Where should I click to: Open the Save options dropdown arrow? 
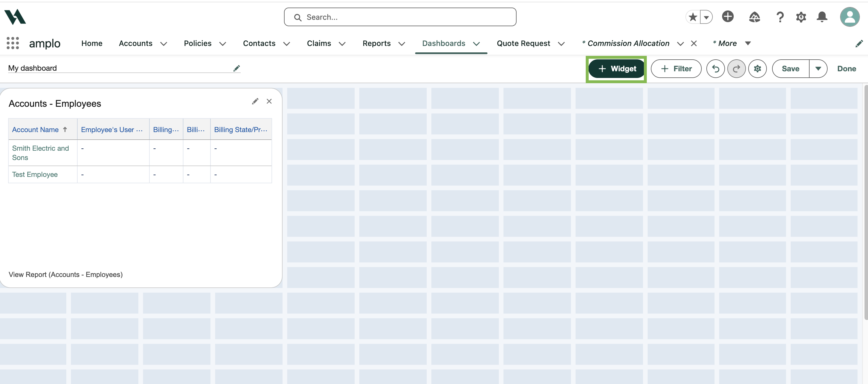[818, 69]
